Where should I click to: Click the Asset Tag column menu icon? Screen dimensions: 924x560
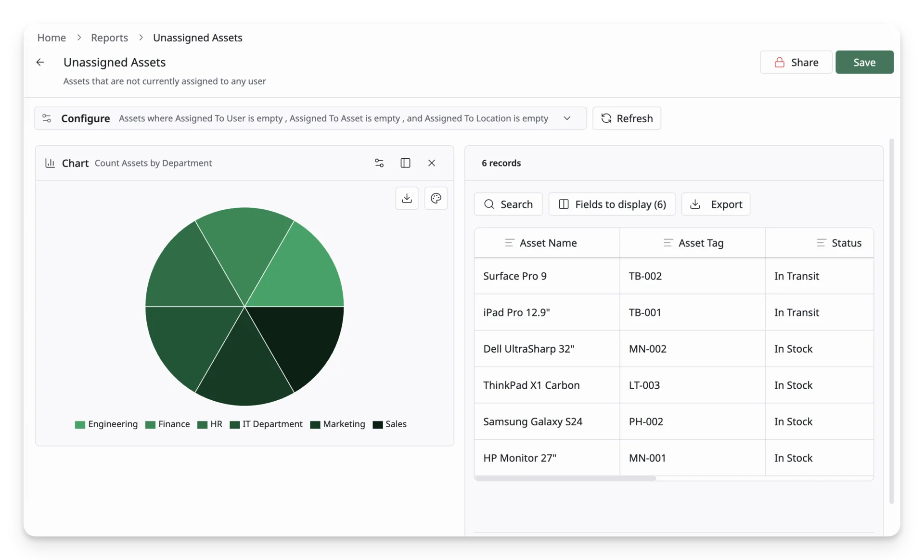668,243
